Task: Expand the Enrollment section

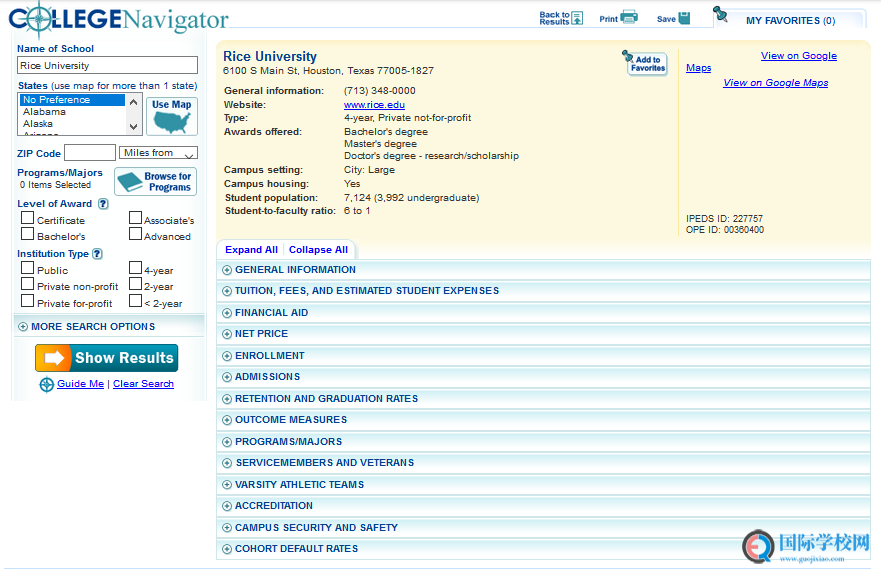Action: click(x=543, y=356)
